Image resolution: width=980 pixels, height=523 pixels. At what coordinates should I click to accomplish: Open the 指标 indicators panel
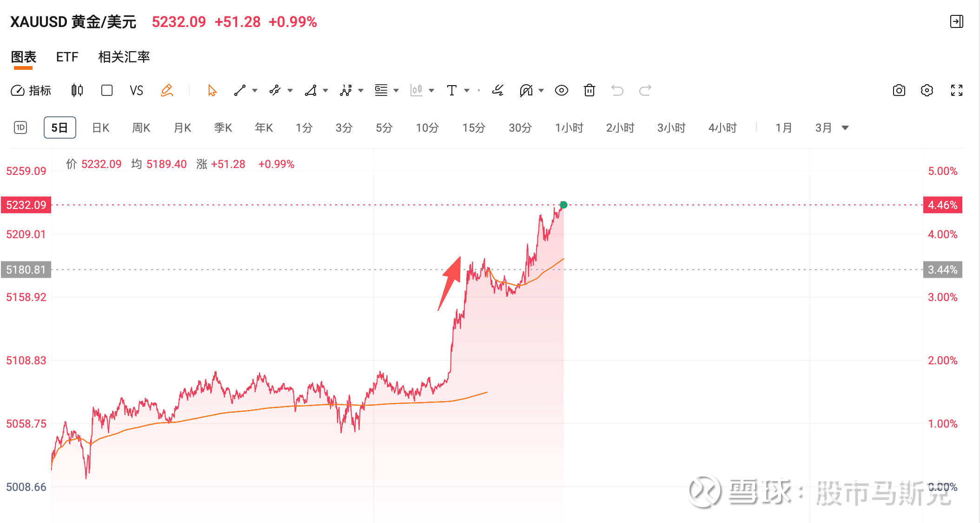31,90
